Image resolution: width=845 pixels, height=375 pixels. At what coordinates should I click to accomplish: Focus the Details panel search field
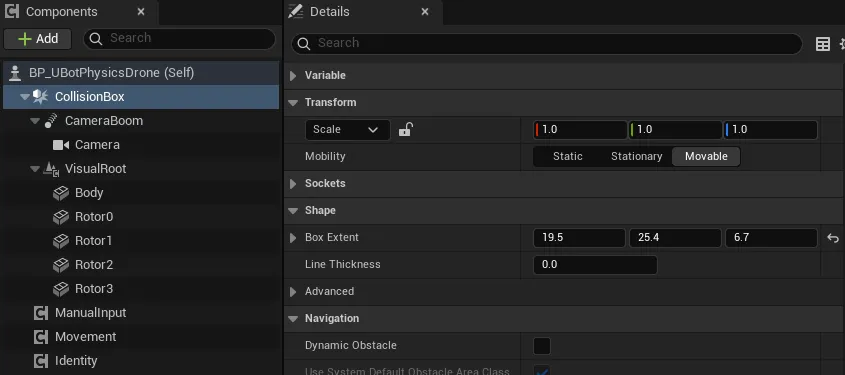pos(547,44)
